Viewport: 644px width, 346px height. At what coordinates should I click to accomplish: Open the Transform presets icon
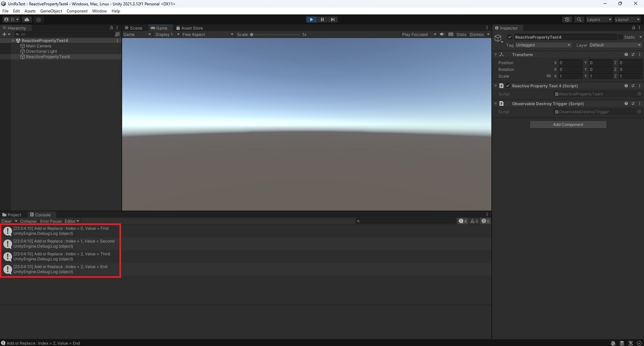(633, 54)
